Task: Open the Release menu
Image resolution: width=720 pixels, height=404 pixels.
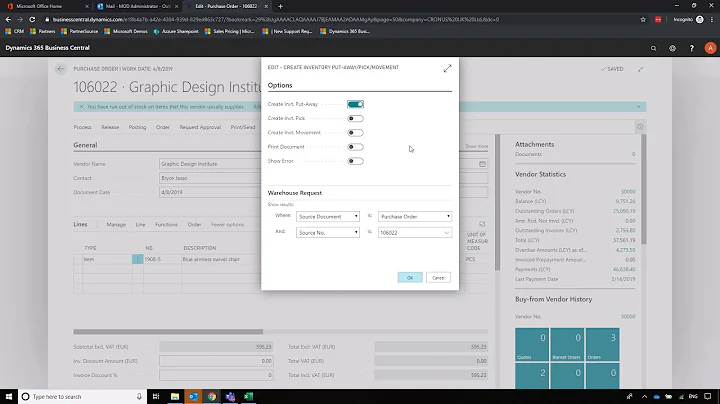Action: [x=110, y=127]
